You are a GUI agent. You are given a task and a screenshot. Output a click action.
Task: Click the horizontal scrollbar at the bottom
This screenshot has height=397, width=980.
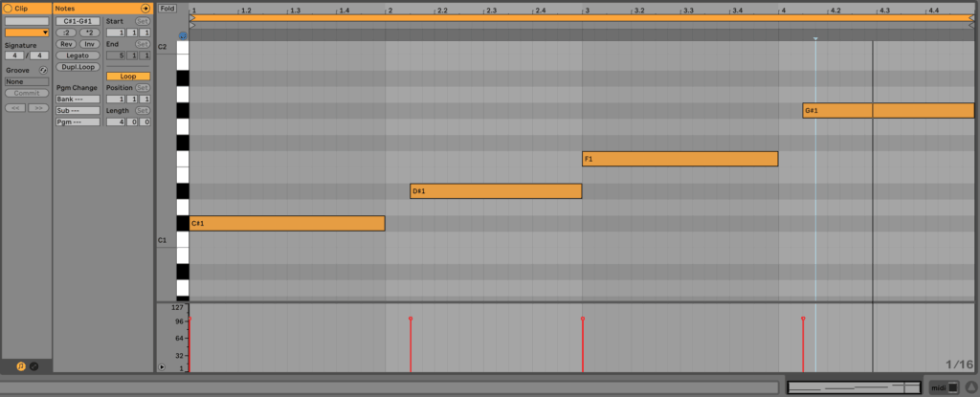click(388, 387)
